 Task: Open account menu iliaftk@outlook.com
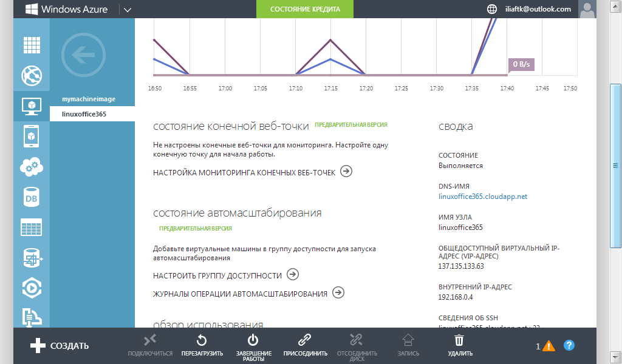click(538, 9)
